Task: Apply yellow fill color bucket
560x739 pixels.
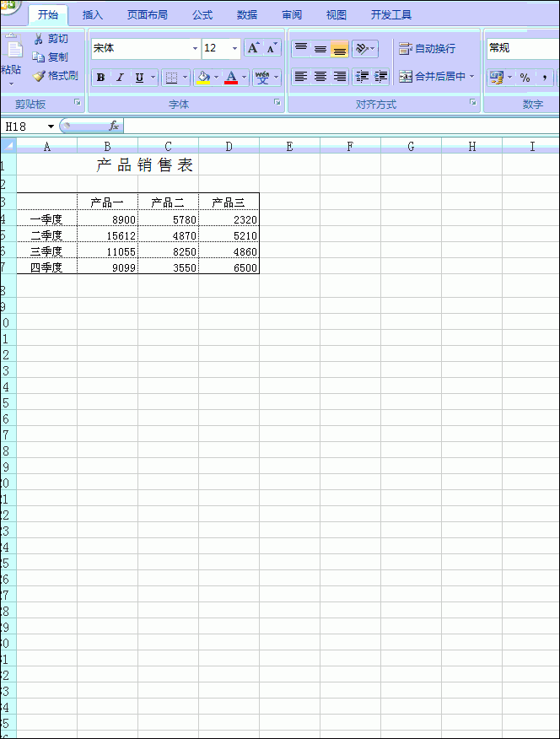Action: [x=203, y=78]
